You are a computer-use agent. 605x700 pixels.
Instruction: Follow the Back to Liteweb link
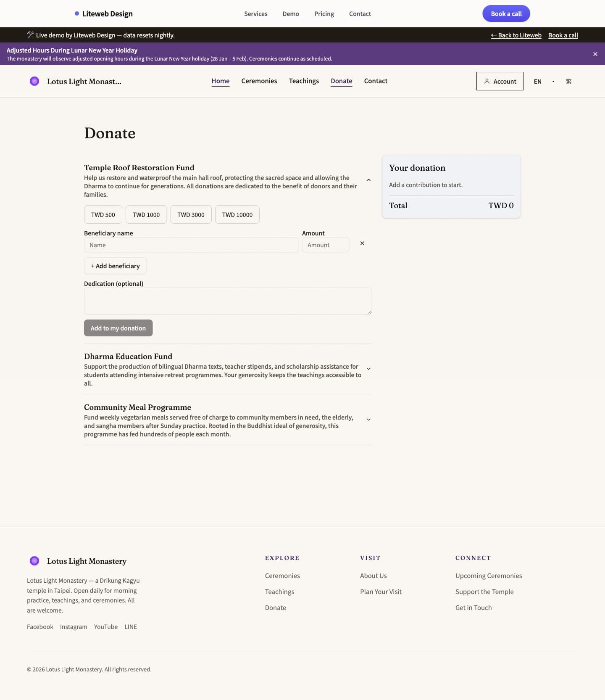(516, 35)
